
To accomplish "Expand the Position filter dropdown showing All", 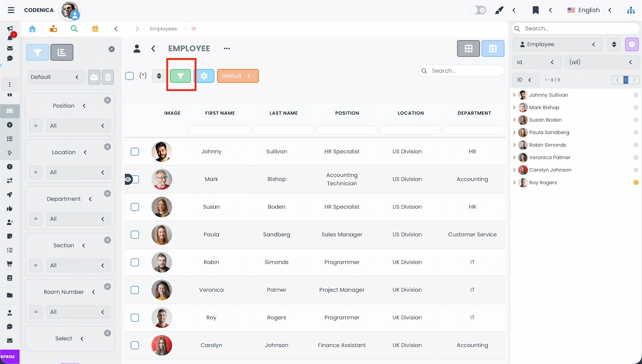I will [79, 126].
